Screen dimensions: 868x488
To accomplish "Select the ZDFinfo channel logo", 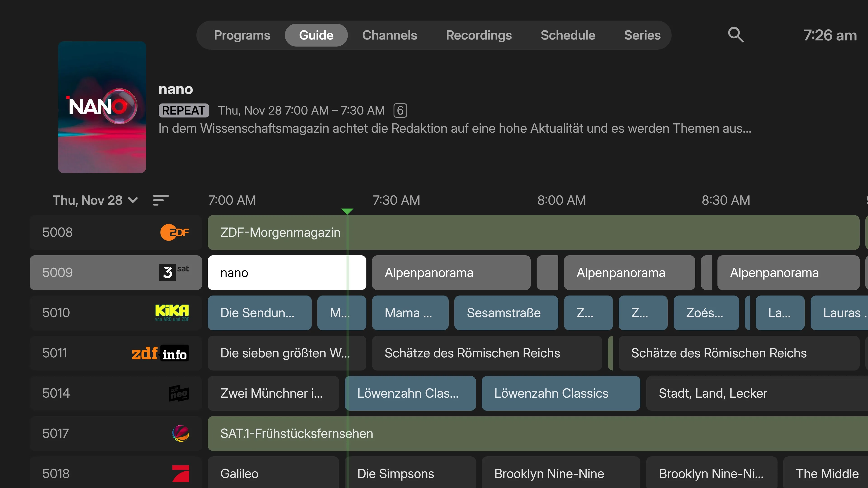I will [x=160, y=353].
